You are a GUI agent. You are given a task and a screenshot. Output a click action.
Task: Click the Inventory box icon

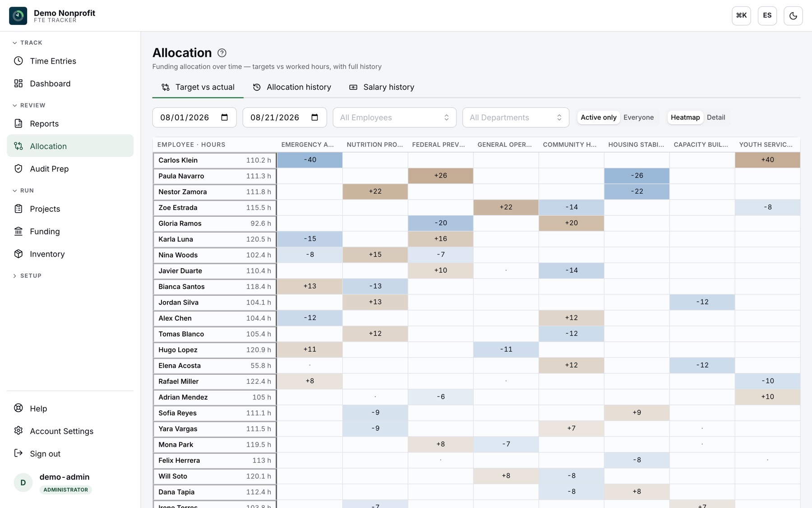coord(18,254)
